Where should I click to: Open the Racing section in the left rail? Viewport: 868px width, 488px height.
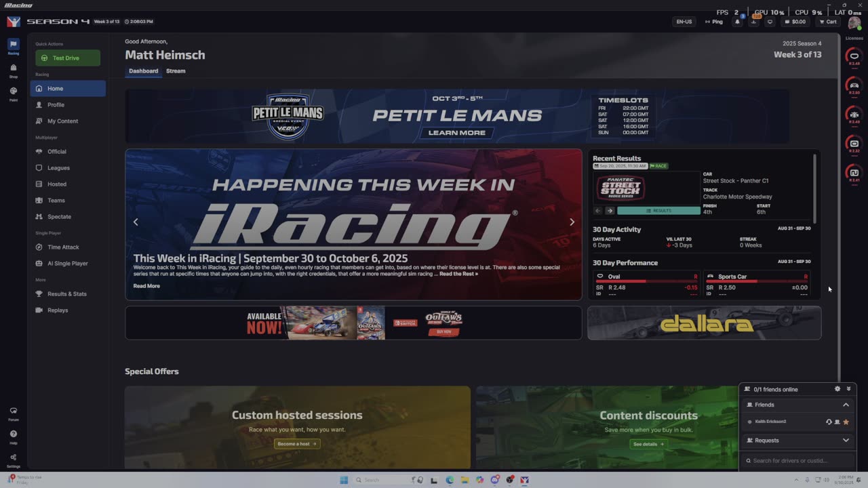click(x=13, y=47)
